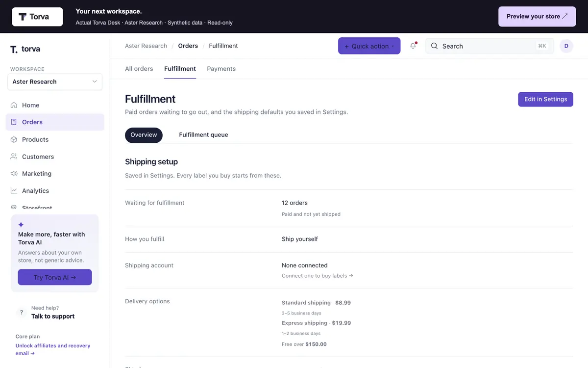The height and width of the screenshot is (368, 588).
Task: Click the search magnifier icon
Action: pyautogui.click(x=434, y=46)
